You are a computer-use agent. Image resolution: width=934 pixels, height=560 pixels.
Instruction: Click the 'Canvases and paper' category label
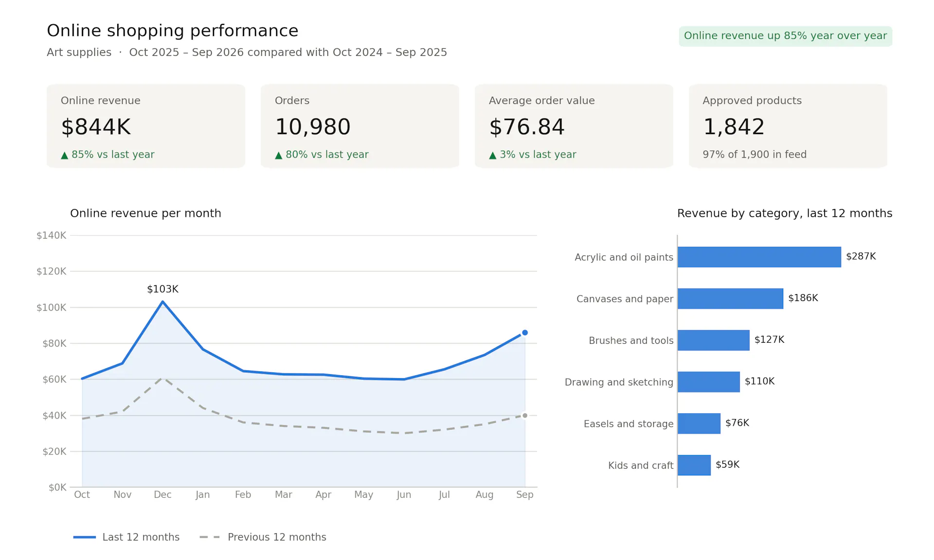625,299
